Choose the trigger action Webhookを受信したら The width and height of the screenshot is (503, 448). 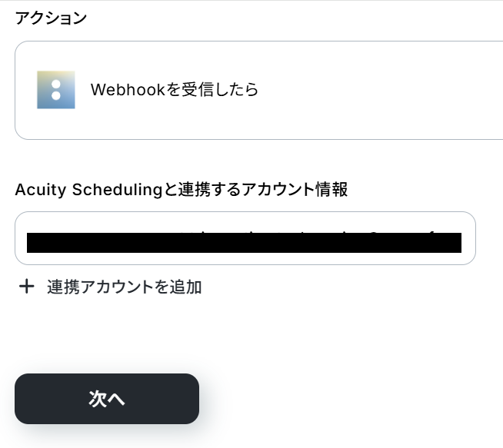point(175,90)
